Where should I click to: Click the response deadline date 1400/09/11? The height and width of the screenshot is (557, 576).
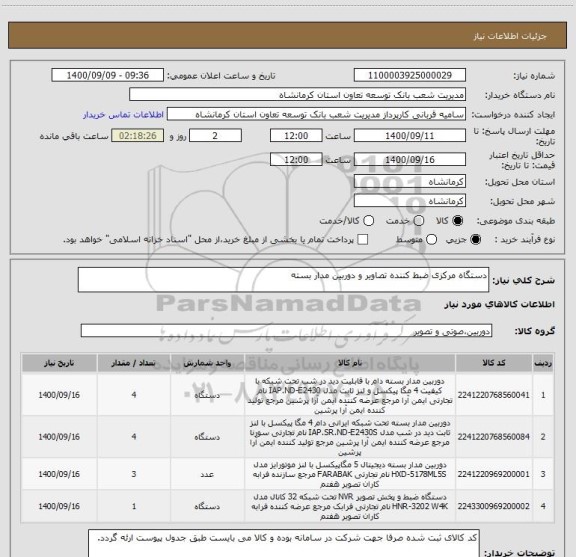410,136
